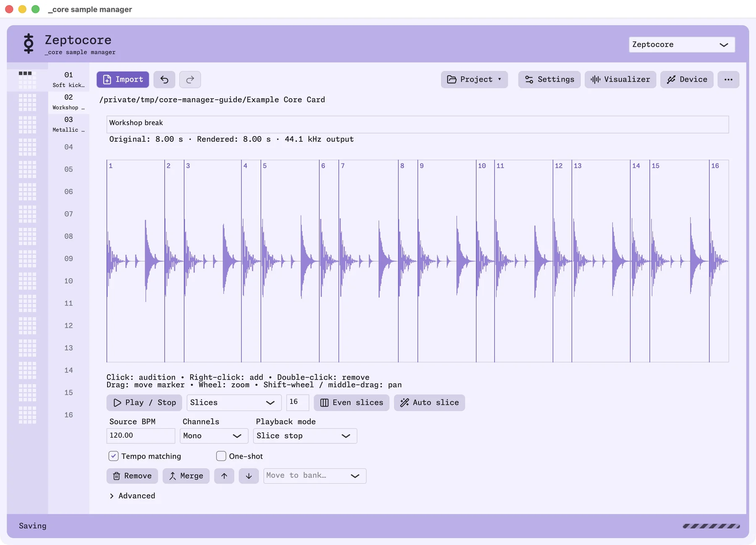Select bank grid next to slot 08

pos(27,236)
